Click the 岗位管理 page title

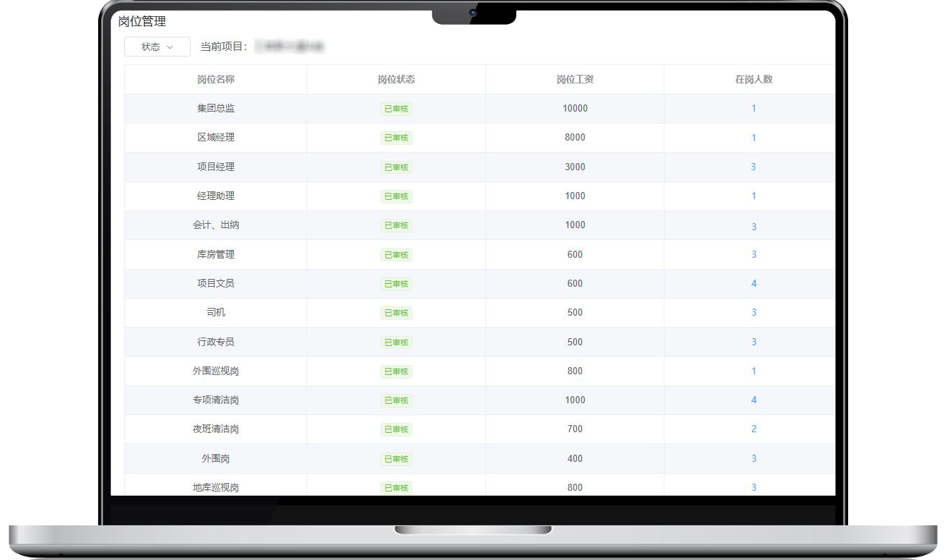tap(142, 22)
